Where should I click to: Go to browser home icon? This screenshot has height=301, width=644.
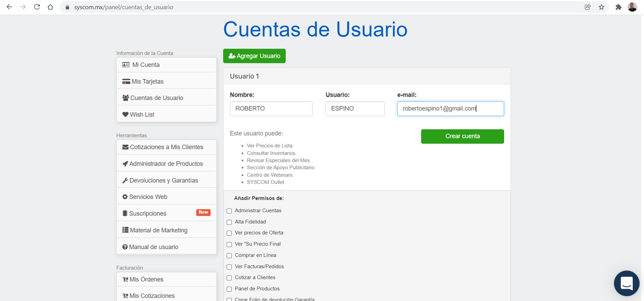coord(50,7)
